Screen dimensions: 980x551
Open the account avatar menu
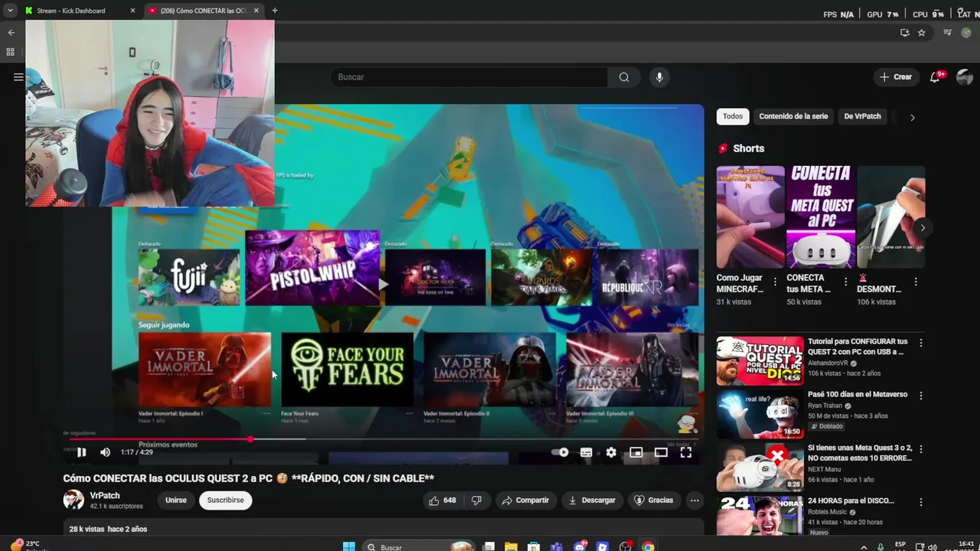pyautogui.click(x=965, y=77)
